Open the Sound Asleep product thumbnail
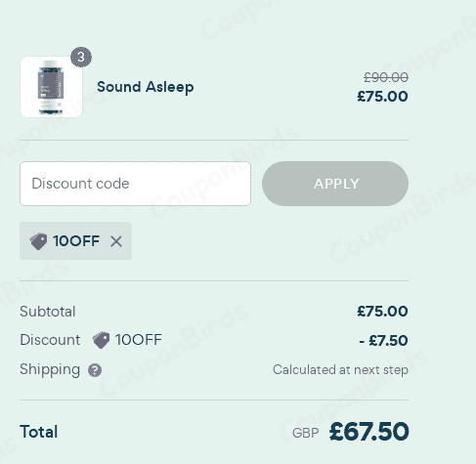 [51, 87]
